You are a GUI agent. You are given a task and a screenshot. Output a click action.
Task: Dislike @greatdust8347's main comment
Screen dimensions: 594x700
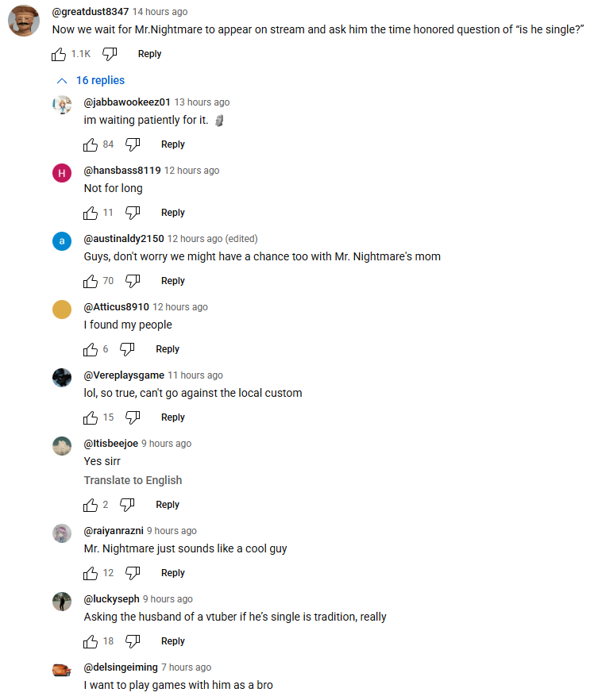tap(110, 55)
